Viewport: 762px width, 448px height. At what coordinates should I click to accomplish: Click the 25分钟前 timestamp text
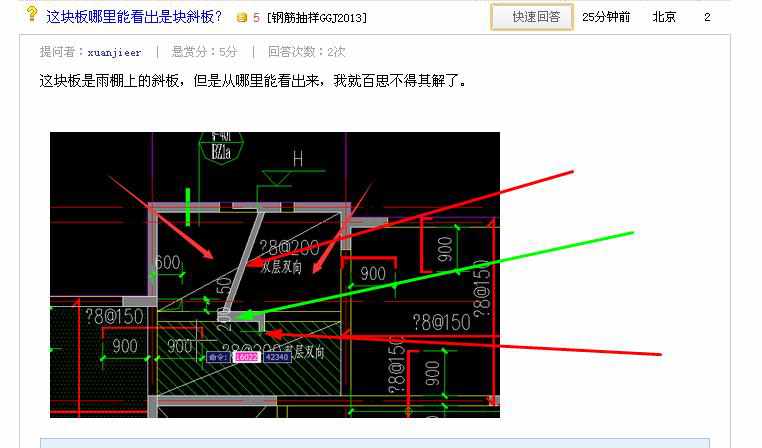606,17
